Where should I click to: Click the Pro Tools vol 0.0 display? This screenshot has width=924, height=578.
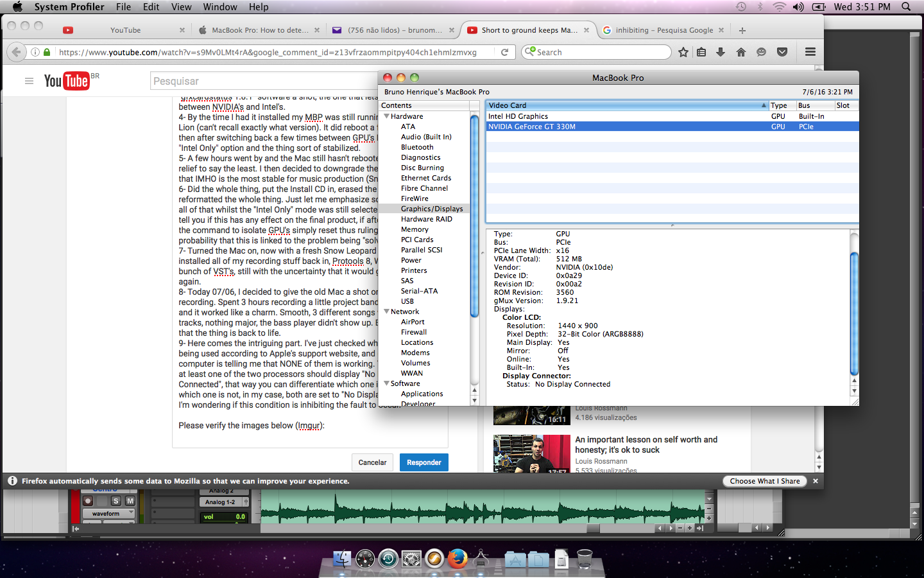point(223,516)
